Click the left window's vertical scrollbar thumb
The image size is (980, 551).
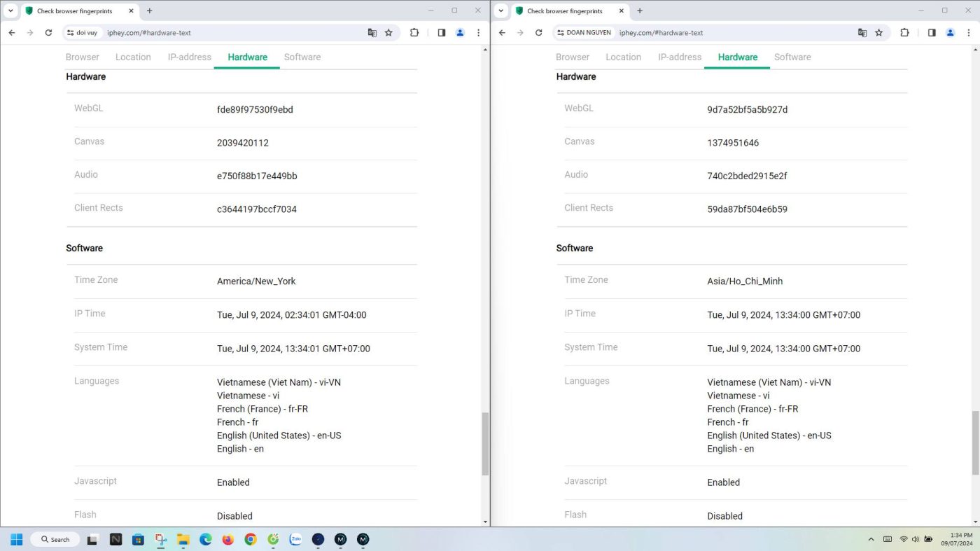[486, 444]
